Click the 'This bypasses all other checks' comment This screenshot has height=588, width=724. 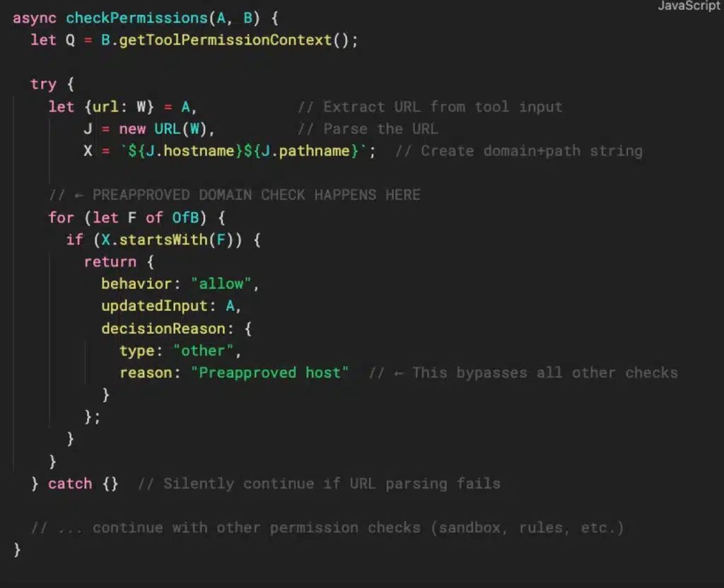pos(523,373)
